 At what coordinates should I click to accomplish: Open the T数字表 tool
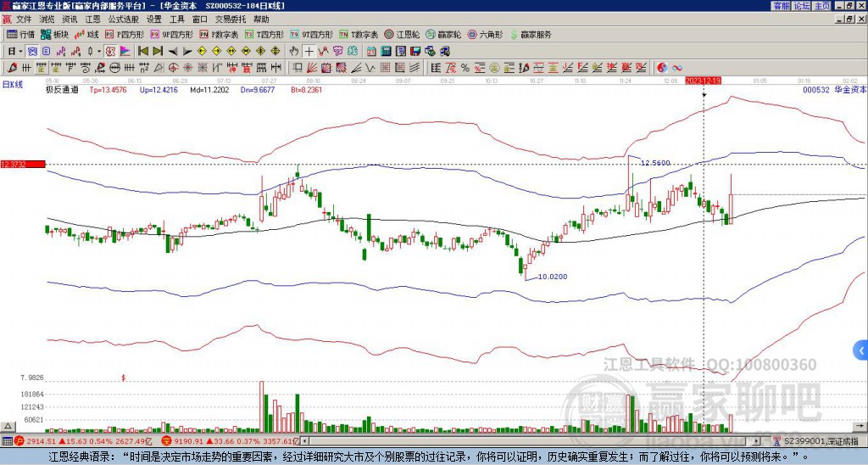[359, 34]
